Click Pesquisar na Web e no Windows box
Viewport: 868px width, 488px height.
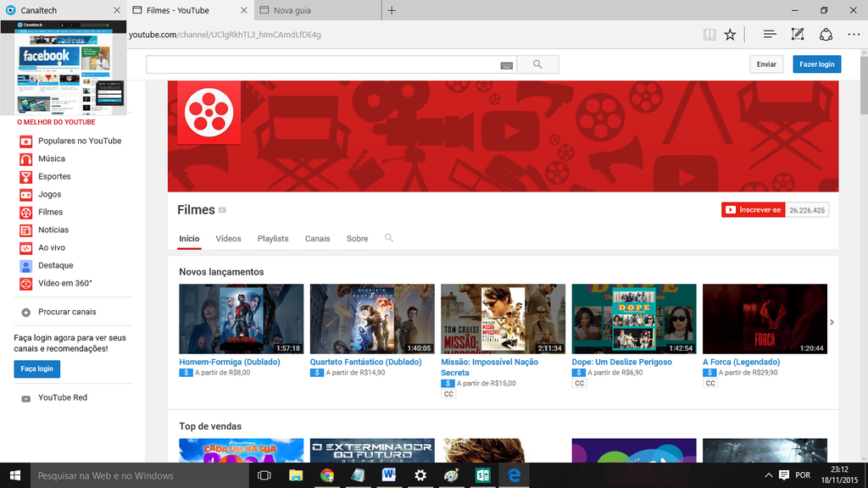click(x=140, y=475)
